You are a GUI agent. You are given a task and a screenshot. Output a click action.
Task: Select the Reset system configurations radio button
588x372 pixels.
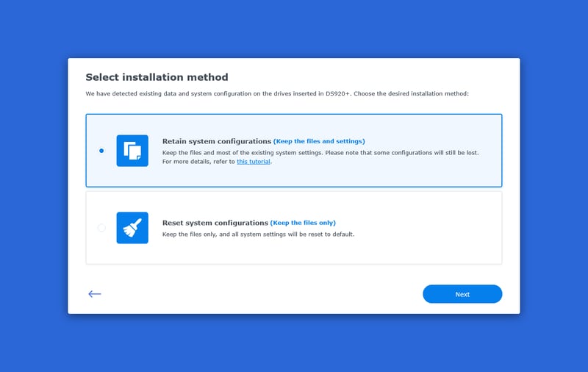(x=101, y=228)
